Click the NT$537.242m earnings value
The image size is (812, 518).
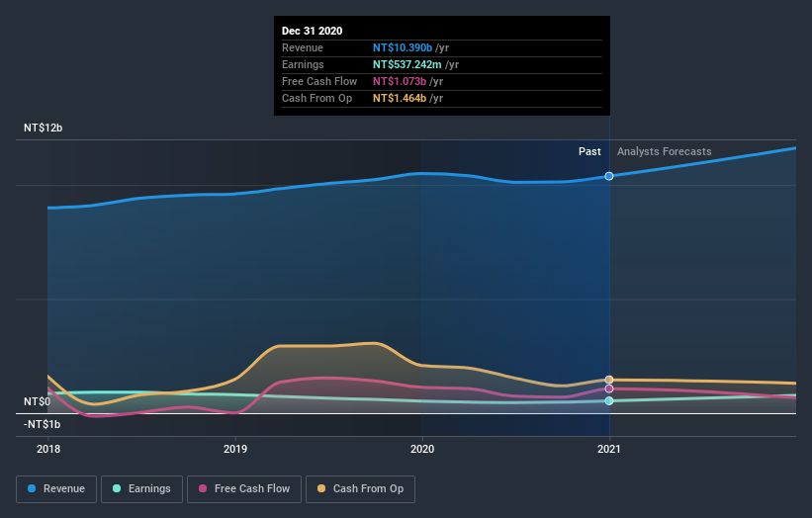[x=407, y=64]
